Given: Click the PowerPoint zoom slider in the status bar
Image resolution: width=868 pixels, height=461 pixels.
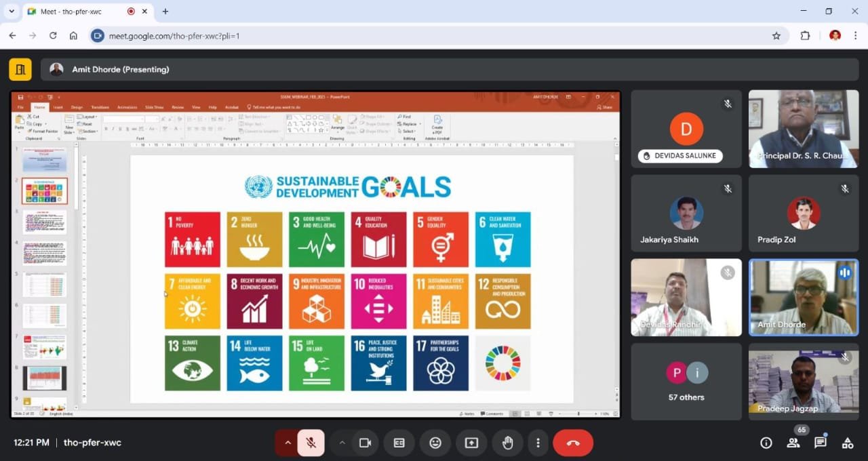Looking at the screenshot, I should coord(578,414).
